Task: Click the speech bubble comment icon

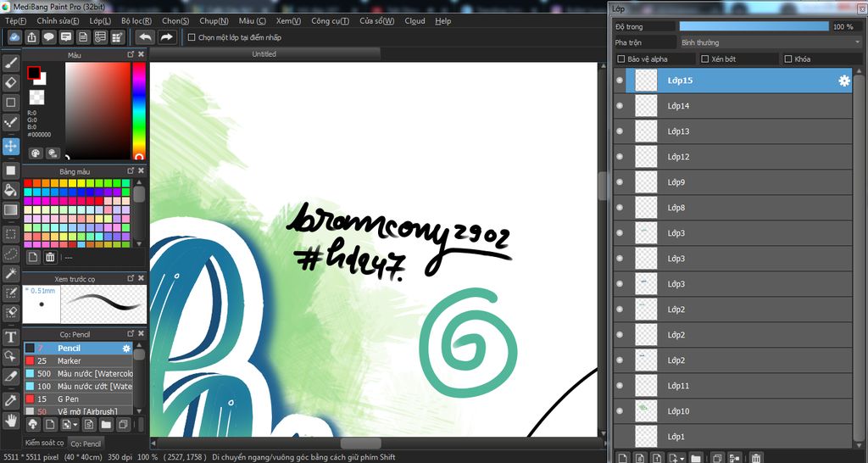Action: [48, 37]
